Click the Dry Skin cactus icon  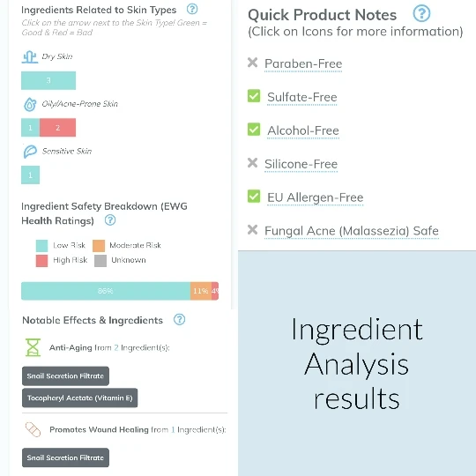point(30,57)
